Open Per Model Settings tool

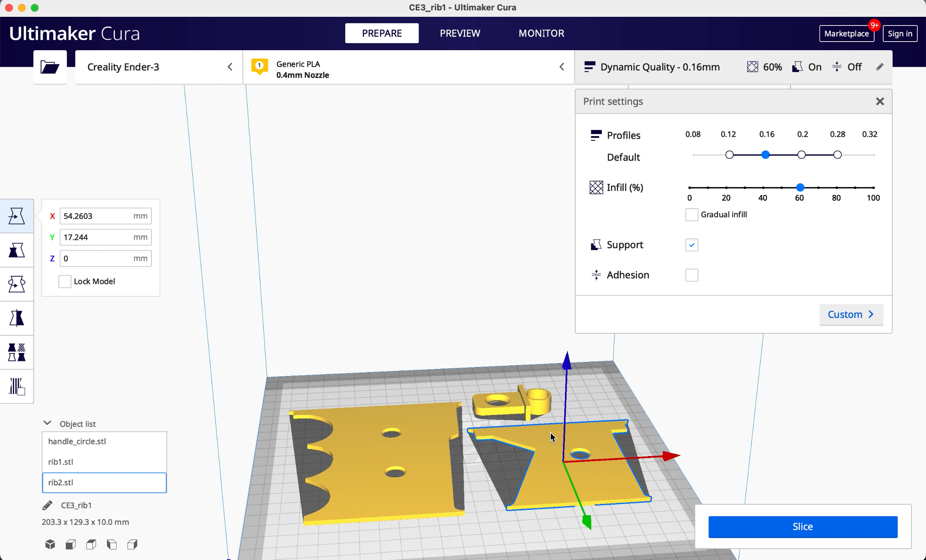16,352
